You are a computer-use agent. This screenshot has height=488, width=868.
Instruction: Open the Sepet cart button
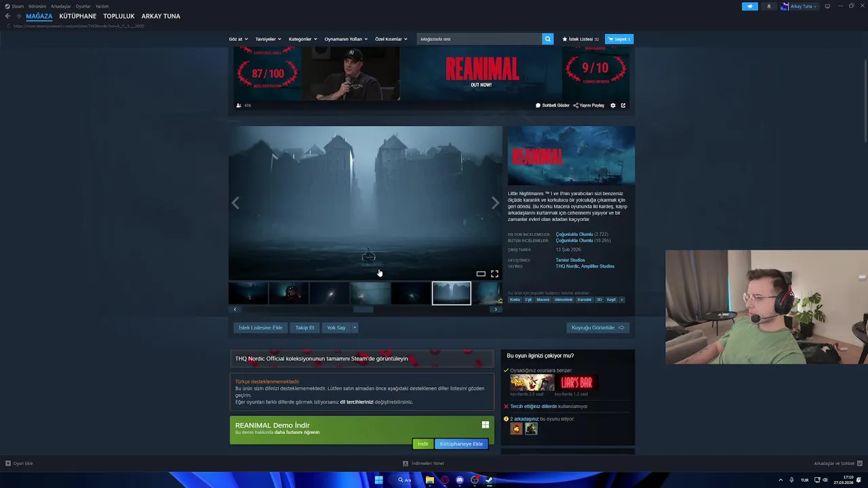(x=619, y=39)
